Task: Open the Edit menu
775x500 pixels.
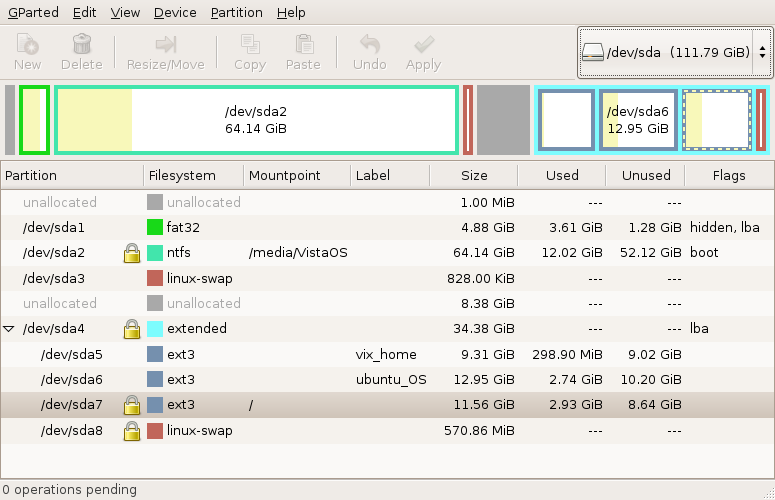Action: (85, 12)
